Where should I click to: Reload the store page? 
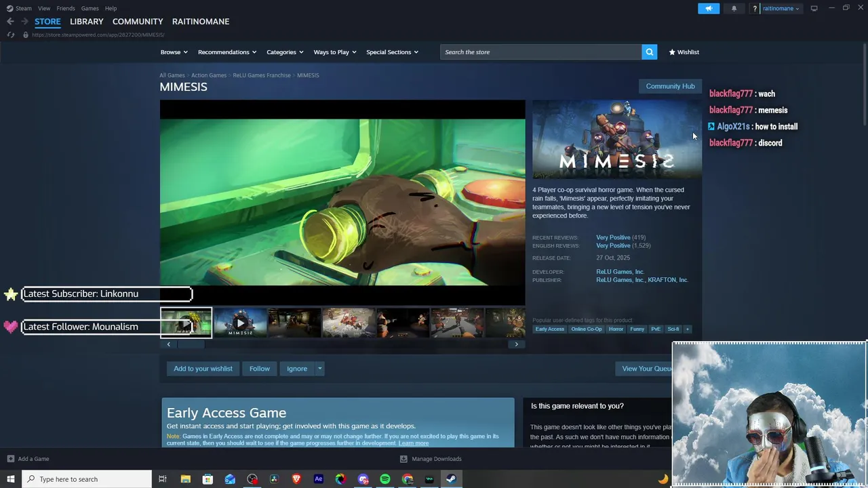click(x=10, y=35)
